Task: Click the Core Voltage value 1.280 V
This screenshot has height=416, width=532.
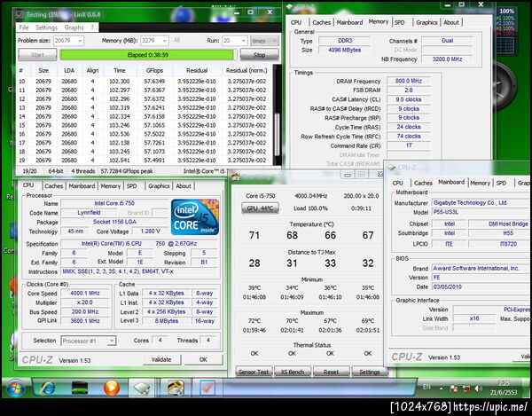Action: coord(151,232)
